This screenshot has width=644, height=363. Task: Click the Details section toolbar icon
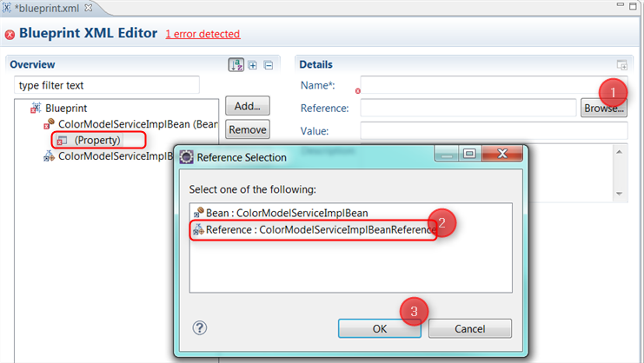pos(621,65)
